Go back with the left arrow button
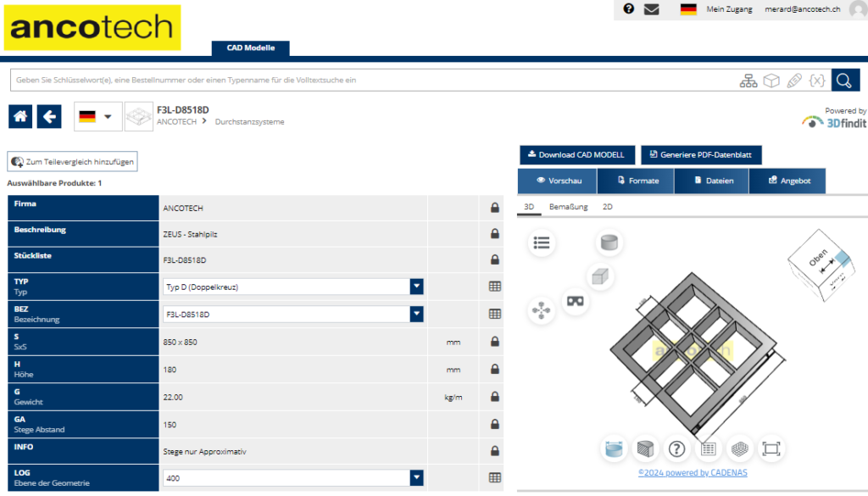This screenshot has height=496, width=868. pyautogui.click(x=50, y=116)
